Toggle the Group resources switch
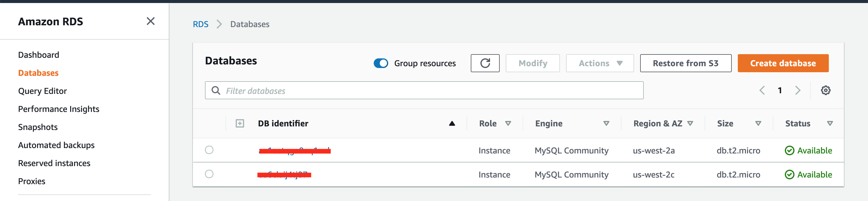 click(381, 63)
